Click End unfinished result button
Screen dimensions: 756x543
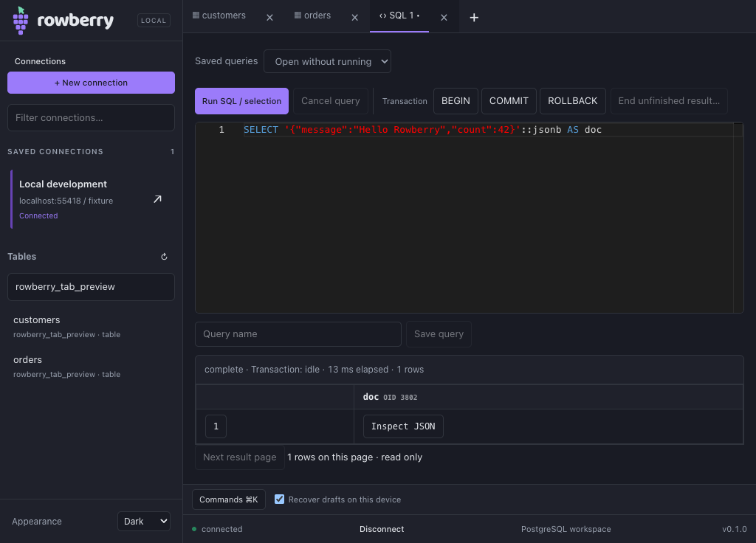669,100
